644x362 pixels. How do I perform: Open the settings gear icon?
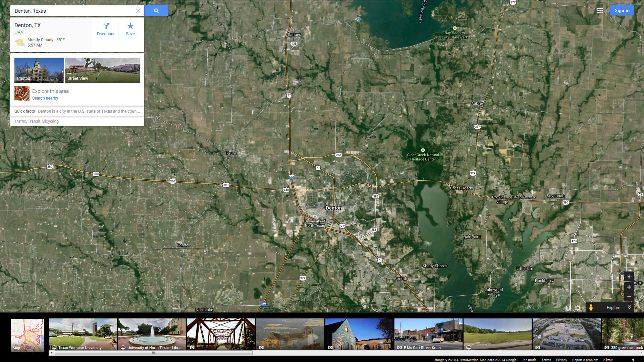(578, 308)
